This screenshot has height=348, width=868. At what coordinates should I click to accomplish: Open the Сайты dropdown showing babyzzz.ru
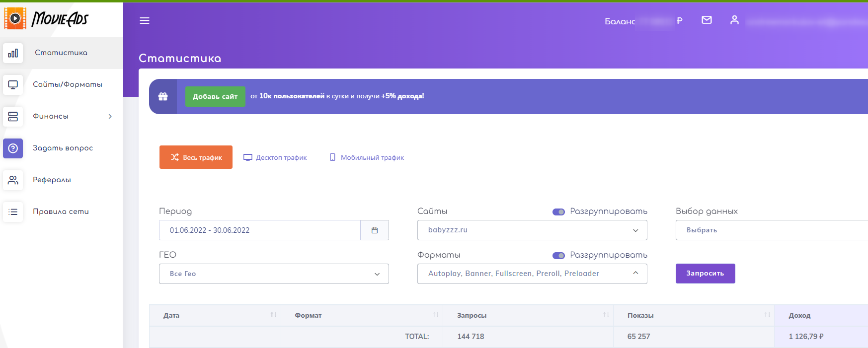(532, 230)
